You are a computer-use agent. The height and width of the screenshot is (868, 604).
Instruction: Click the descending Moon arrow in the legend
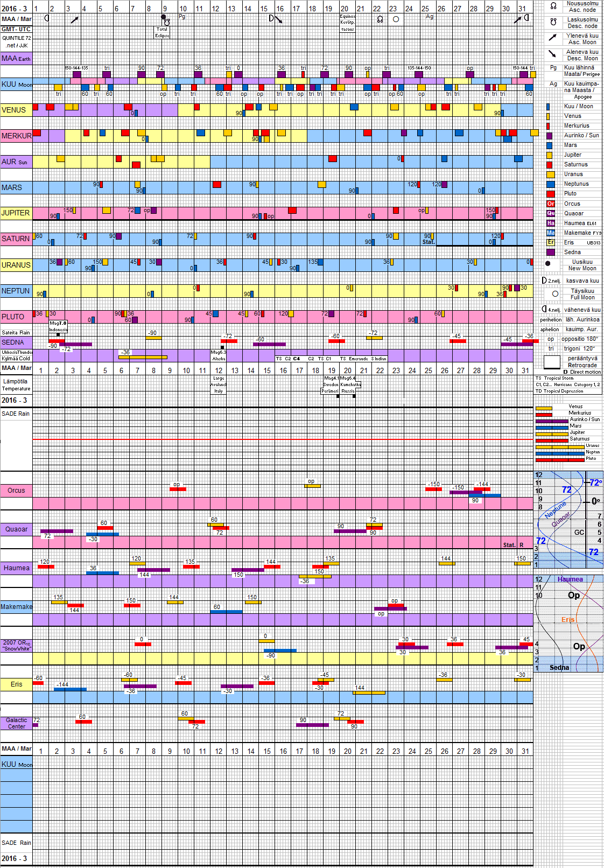[553, 54]
